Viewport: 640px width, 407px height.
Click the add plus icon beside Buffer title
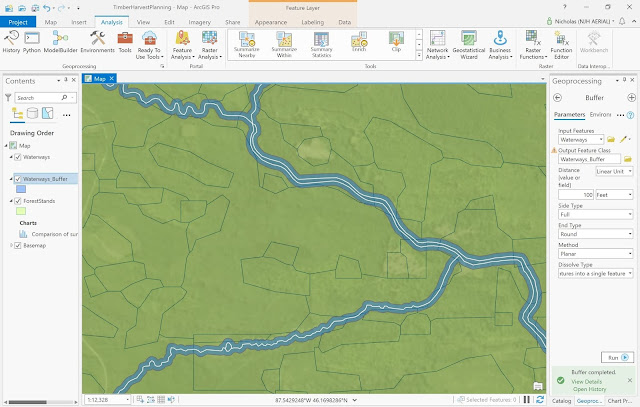631,98
